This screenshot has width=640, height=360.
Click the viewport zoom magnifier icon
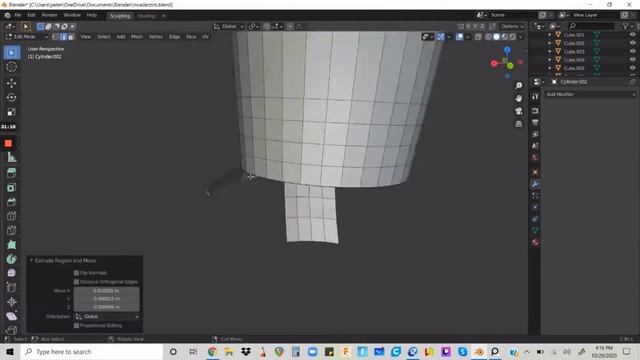coord(518,86)
